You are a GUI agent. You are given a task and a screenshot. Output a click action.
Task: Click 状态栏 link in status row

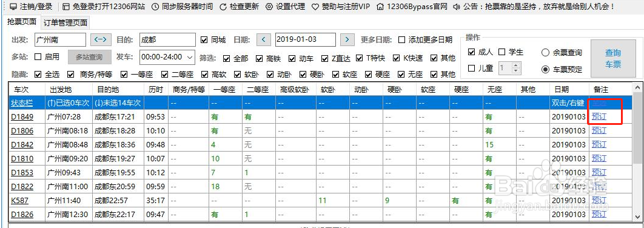[22, 103]
